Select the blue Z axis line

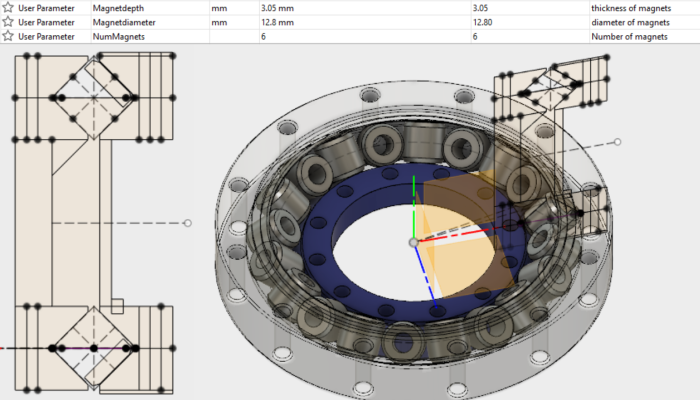(425, 275)
